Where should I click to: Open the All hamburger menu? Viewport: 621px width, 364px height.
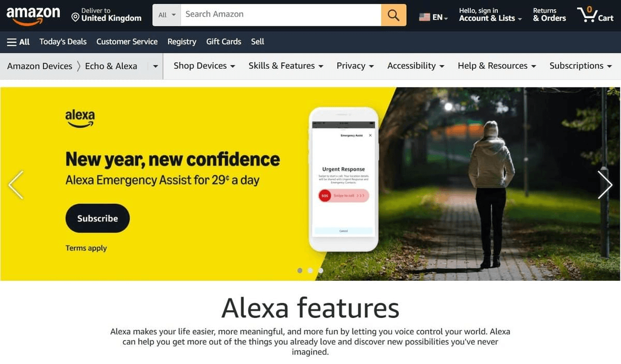(x=18, y=42)
